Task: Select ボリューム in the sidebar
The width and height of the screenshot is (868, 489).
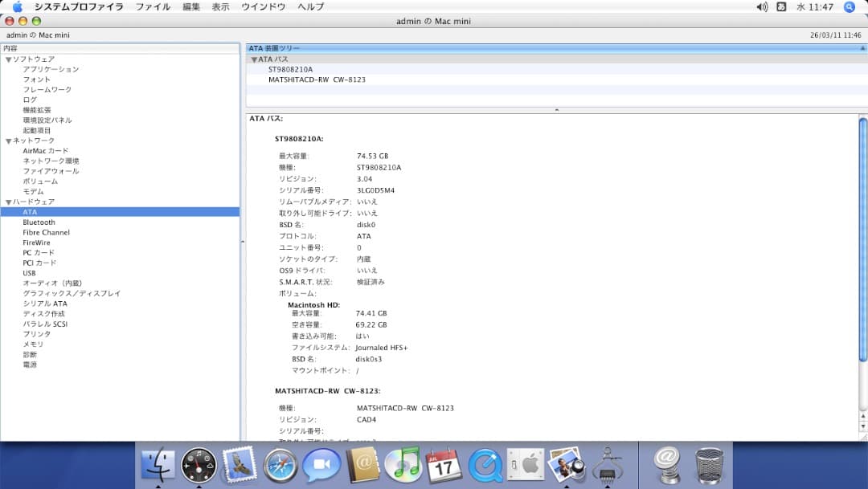Action: tap(40, 181)
